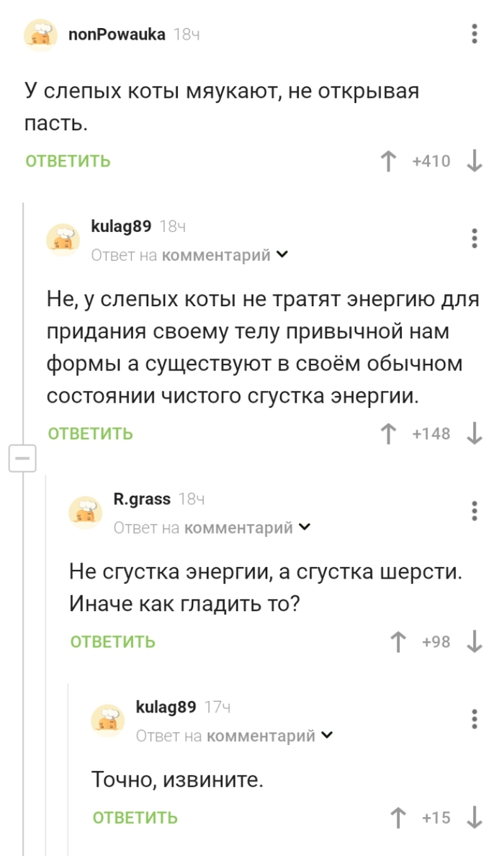The height and width of the screenshot is (856, 504).
Task: Upvote the 'Точно, извините' comment
Action: [397, 817]
